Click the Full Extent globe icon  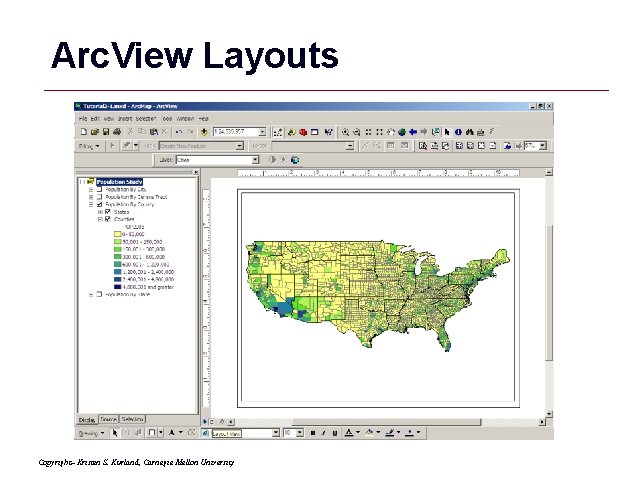(x=402, y=132)
